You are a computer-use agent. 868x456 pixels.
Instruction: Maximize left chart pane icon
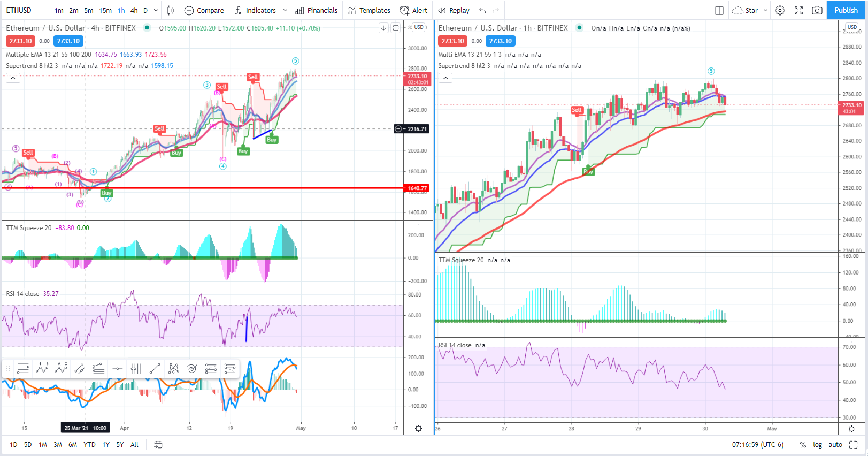click(396, 28)
